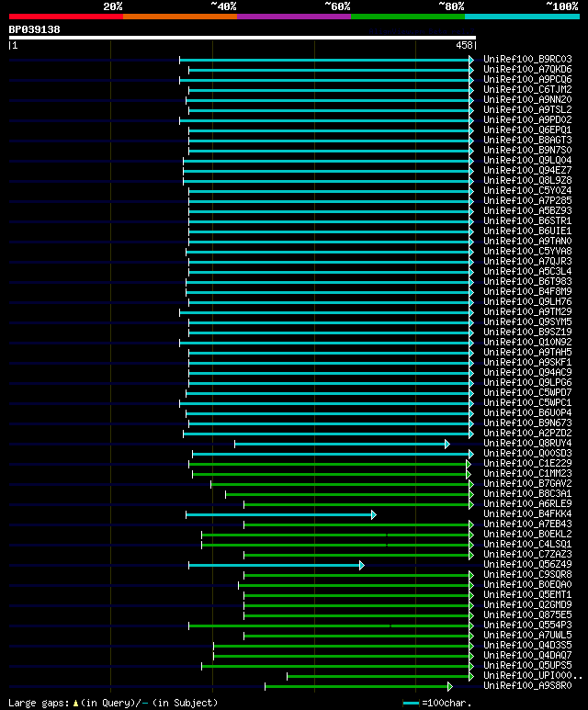Open the truncated UniRef100_UPI000.. hit
The width and height of the screenshot is (588, 710).
[533, 676]
